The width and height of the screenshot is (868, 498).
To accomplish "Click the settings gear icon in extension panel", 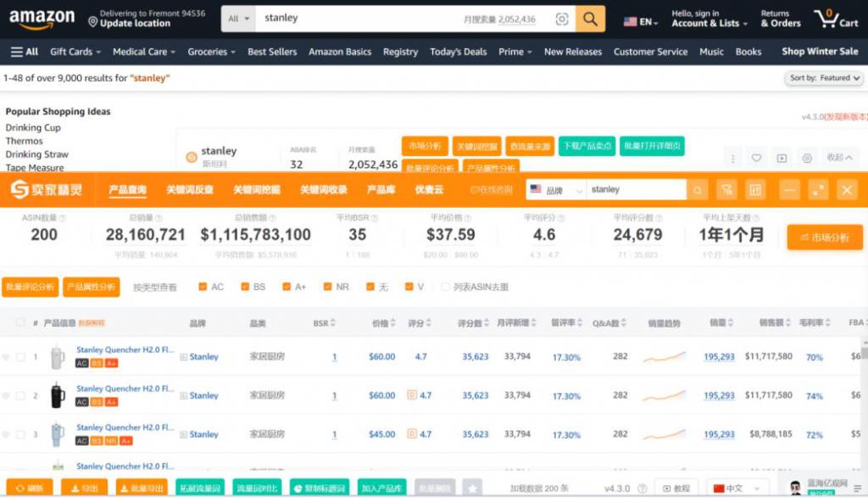I will point(807,158).
